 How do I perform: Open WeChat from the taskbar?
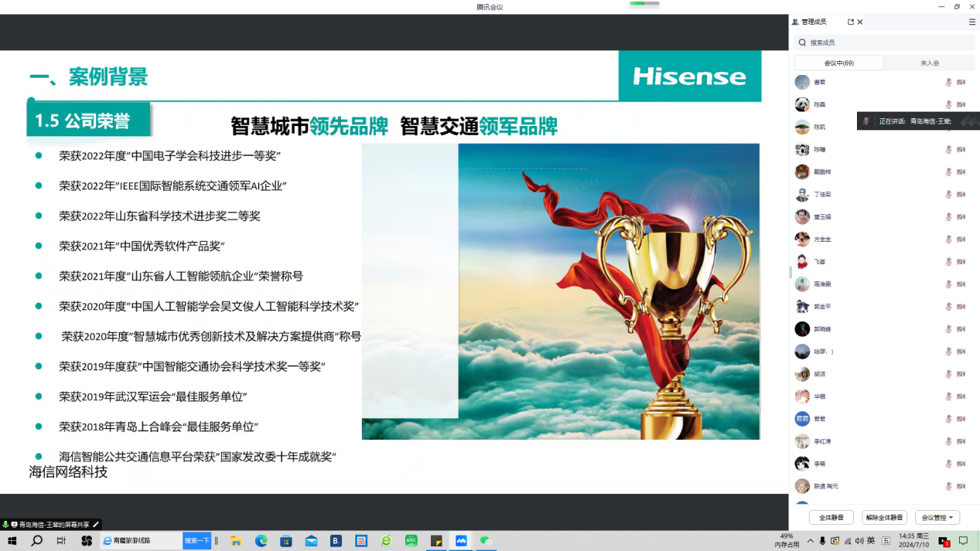(486, 541)
